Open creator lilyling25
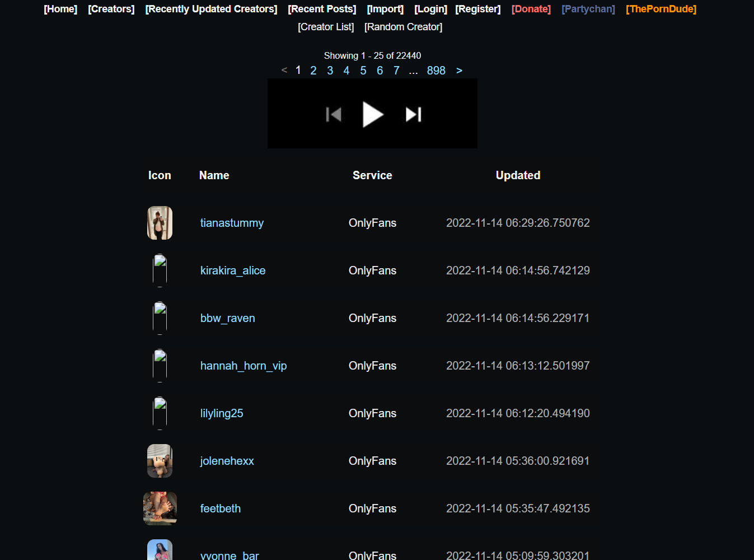The width and height of the screenshot is (754, 560). (222, 413)
